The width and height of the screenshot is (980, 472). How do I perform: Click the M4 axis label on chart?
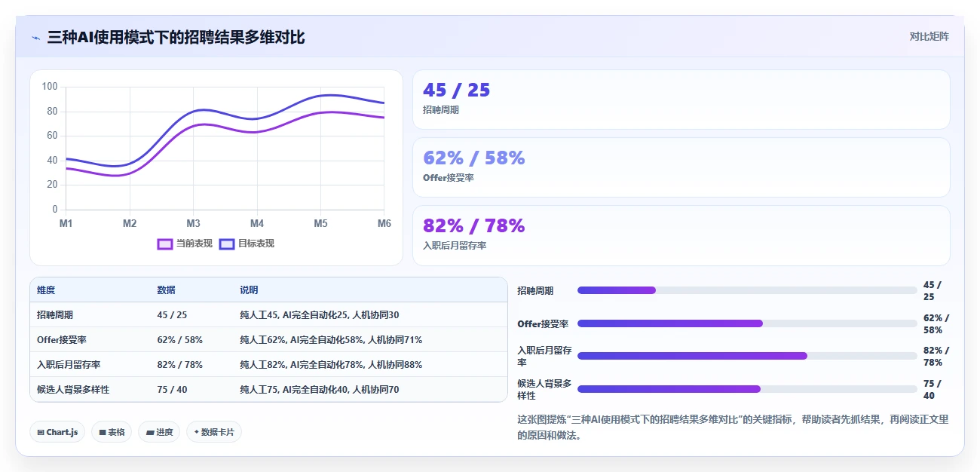(257, 224)
